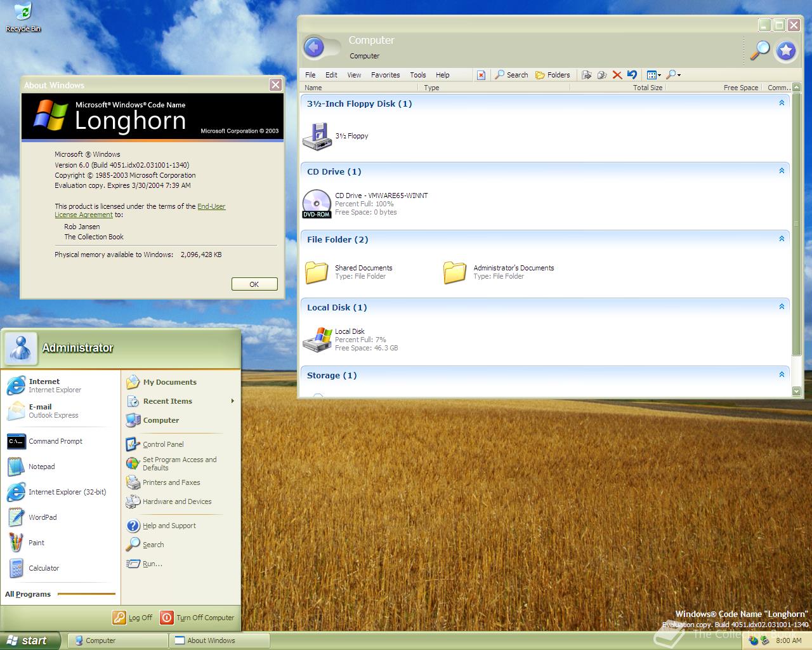Collapse the CD Drive group

[x=782, y=171]
